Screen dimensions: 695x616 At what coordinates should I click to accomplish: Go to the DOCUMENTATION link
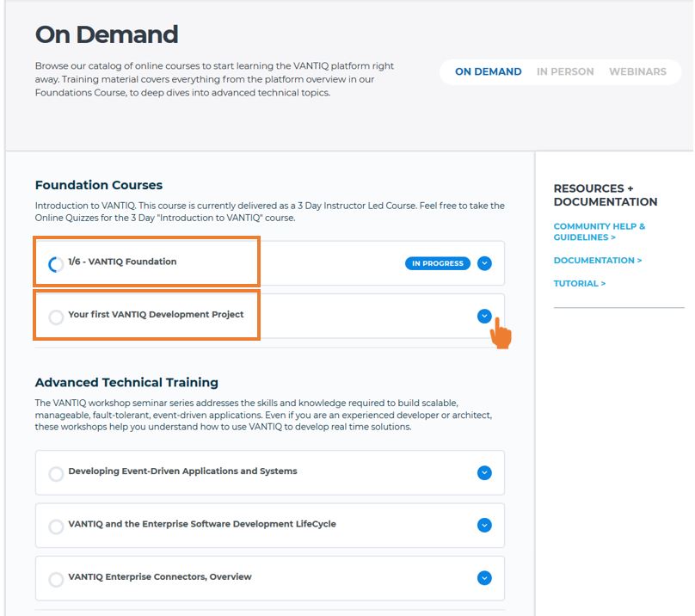(597, 260)
